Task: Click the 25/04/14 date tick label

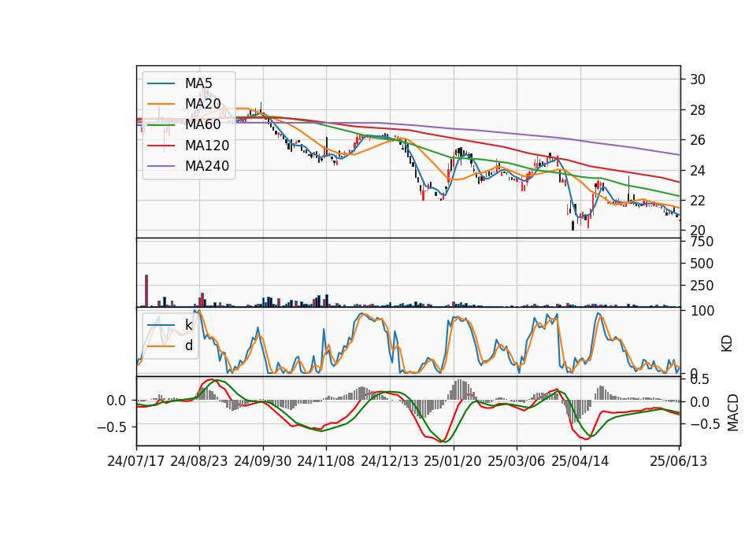Action: [x=580, y=461]
